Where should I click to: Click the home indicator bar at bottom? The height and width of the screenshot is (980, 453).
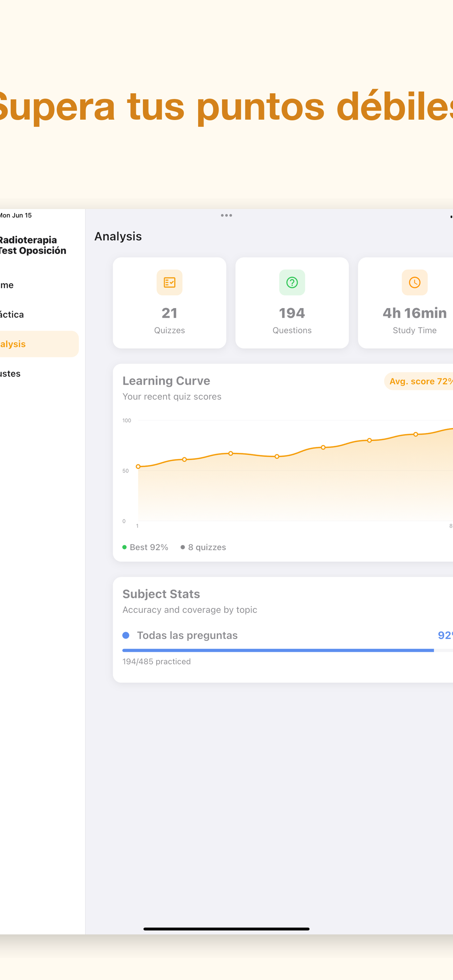pyautogui.click(x=226, y=929)
